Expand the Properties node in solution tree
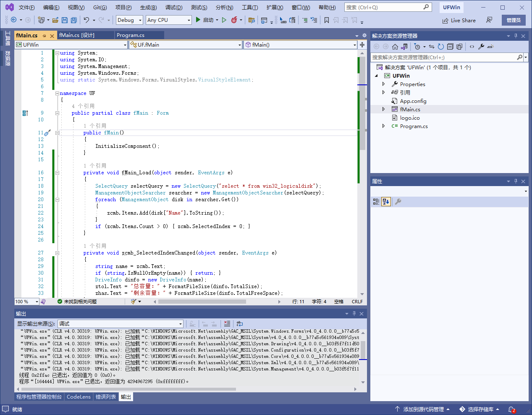532x415 pixels. (383, 84)
